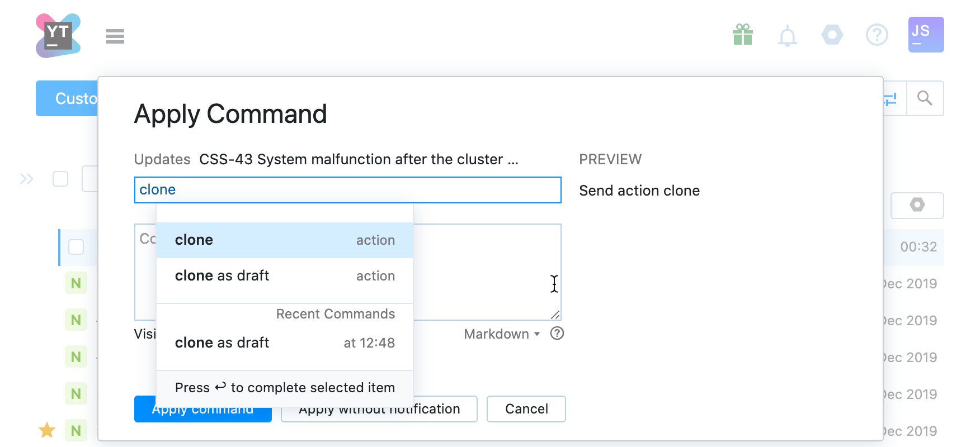Select the "clone" action suggestion

(x=284, y=240)
